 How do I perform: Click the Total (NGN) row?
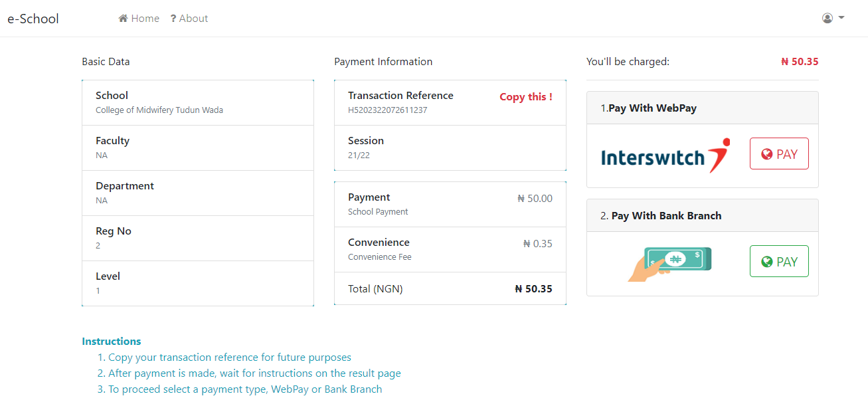(450, 288)
